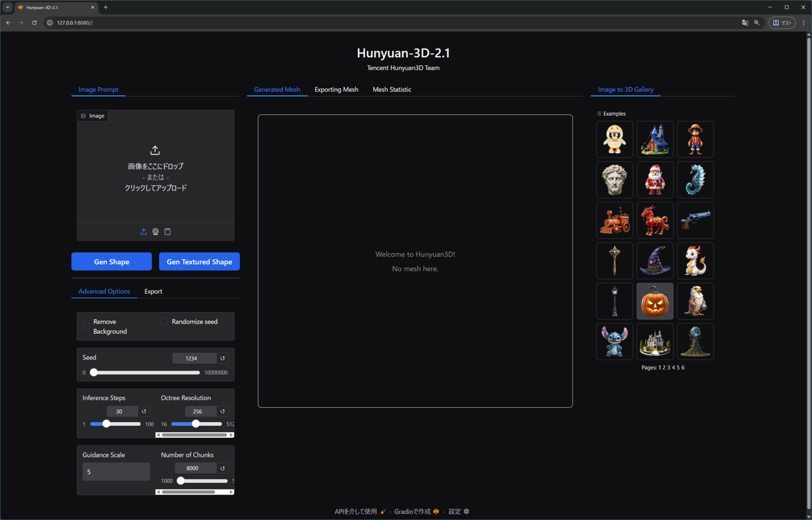Screen dimensions: 812x520
Task: Select the Santa Claus example thumbnail
Action: click(x=655, y=180)
